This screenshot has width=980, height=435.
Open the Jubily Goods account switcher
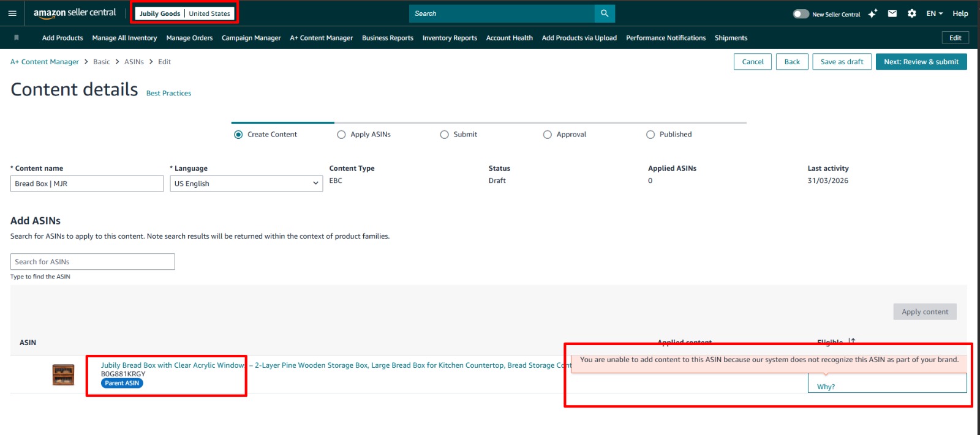coord(184,13)
